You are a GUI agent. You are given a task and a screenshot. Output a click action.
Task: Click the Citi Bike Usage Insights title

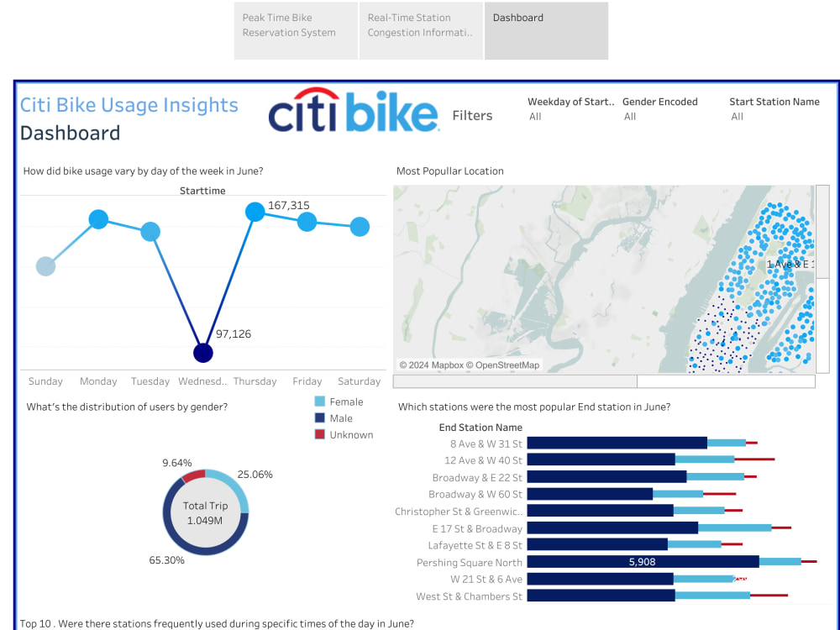tap(129, 105)
